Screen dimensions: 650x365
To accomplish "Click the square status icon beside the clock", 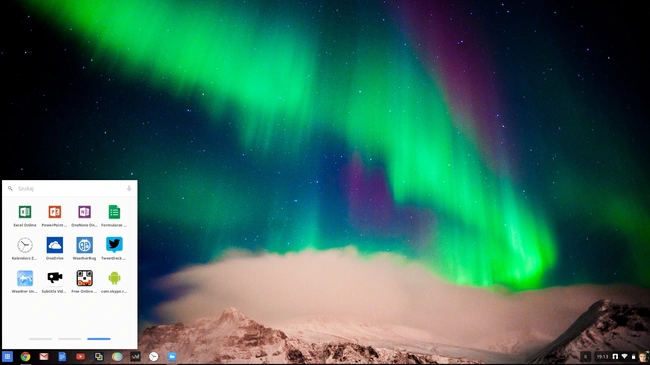I will pos(615,357).
